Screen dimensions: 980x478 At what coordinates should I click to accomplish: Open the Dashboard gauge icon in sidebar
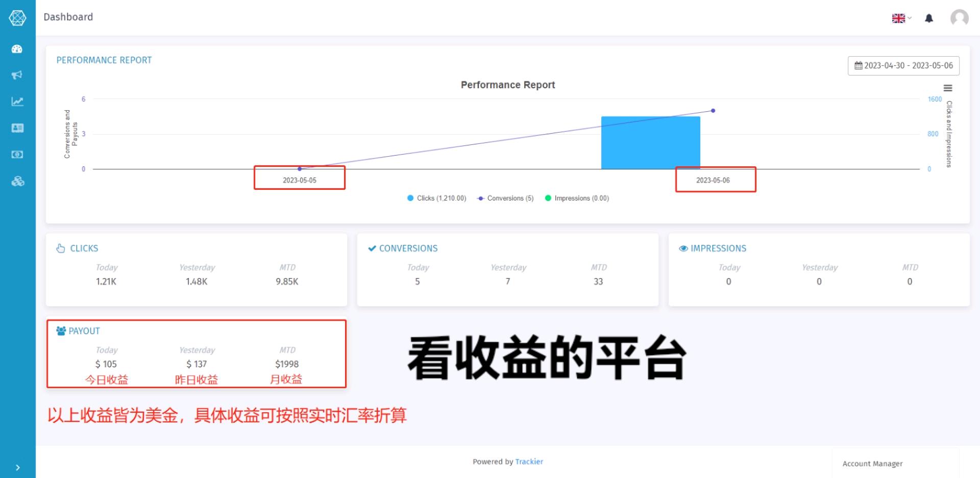tap(17, 49)
